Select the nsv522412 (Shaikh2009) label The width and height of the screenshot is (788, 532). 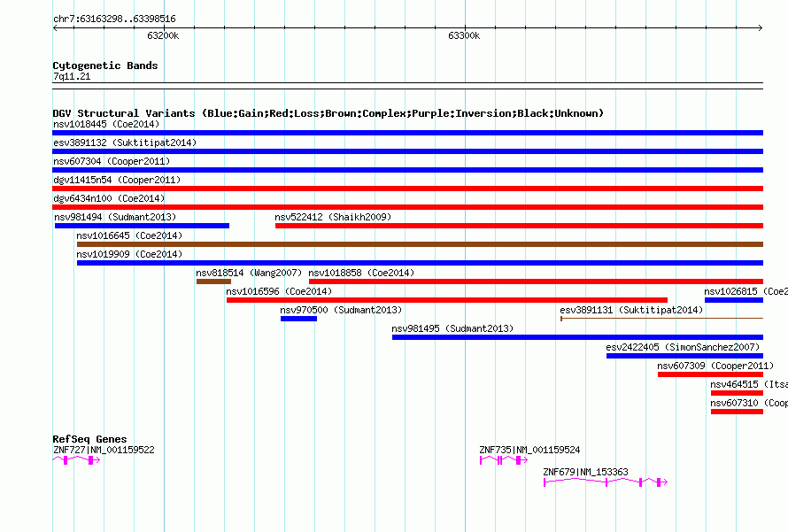[x=333, y=217]
